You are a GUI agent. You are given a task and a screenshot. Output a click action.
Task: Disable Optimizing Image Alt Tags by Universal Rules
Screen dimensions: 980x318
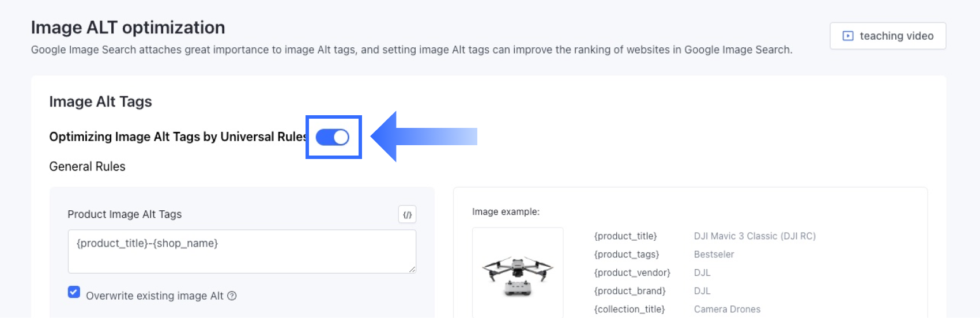click(333, 137)
